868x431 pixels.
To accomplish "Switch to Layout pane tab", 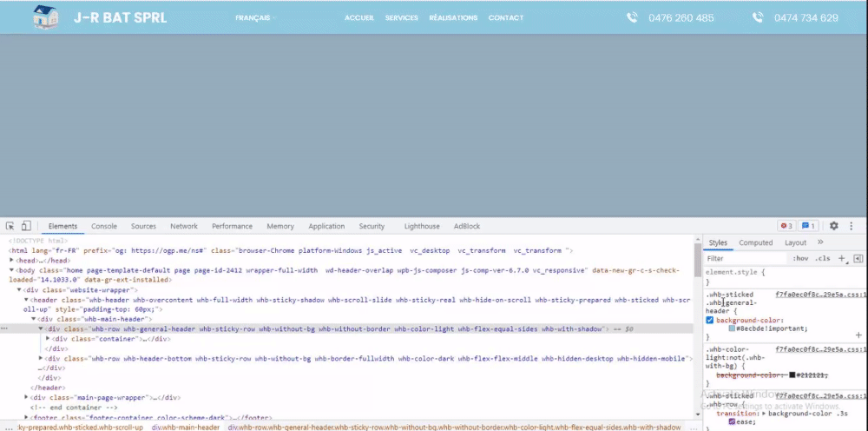I will [x=795, y=242].
